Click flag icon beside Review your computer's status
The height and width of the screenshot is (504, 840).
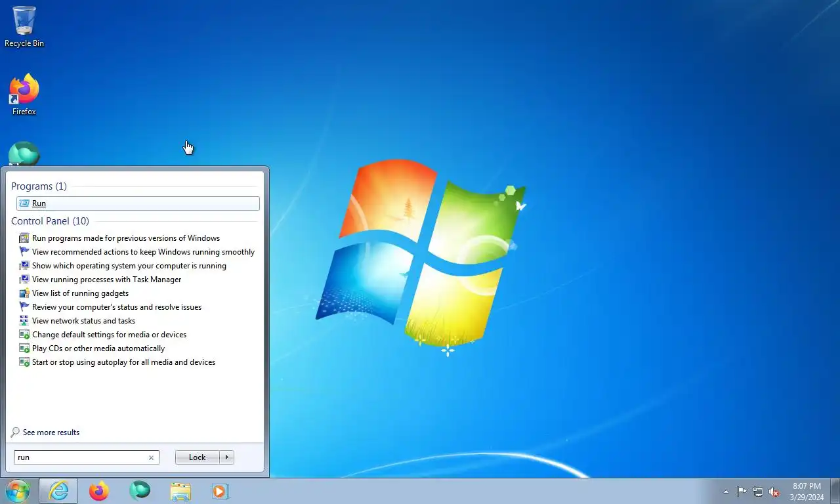point(24,307)
